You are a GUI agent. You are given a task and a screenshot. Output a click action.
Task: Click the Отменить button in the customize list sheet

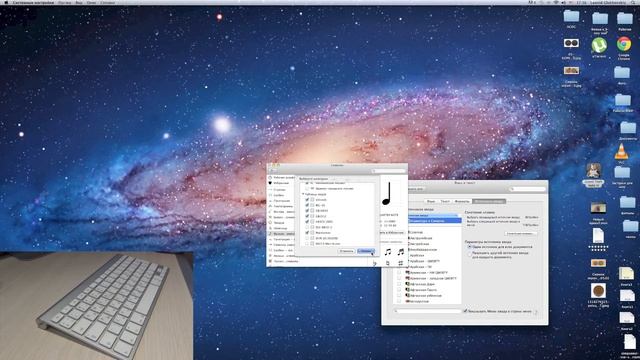pyautogui.click(x=346, y=251)
